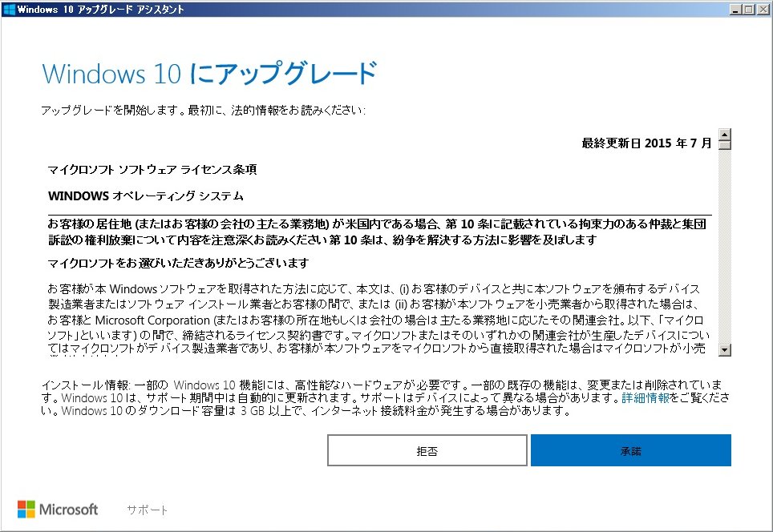The width and height of the screenshot is (773, 532).
Task: Click the empty scrollbar track below the thumb
Action: click(x=724, y=246)
